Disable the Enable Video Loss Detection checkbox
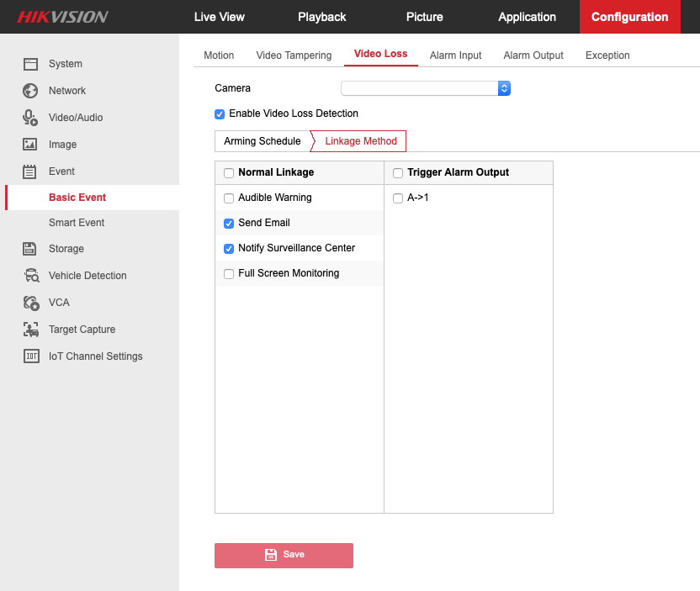The width and height of the screenshot is (700, 591). click(220, 113)
